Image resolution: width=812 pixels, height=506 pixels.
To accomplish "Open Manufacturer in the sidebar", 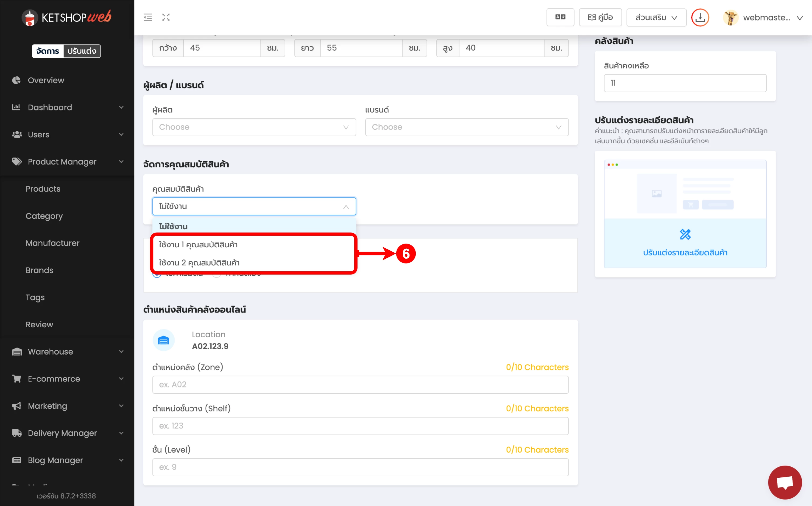I will click(x=53, y=243).
